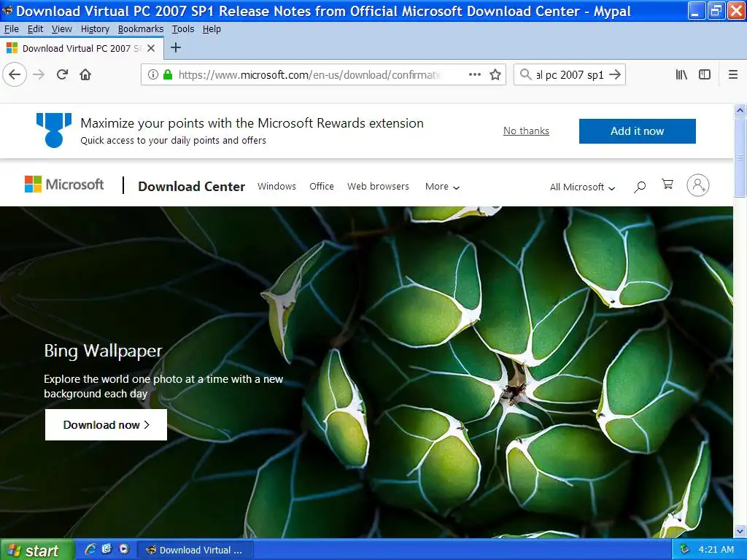This screenshot has height=560, width=747.
Task: Open the Edit menu
Action: 35,29
